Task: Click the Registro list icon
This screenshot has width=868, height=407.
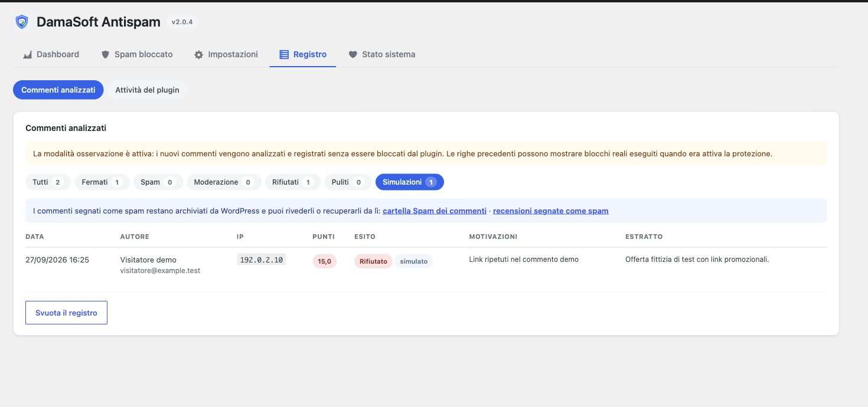Action: pos(284,54)
